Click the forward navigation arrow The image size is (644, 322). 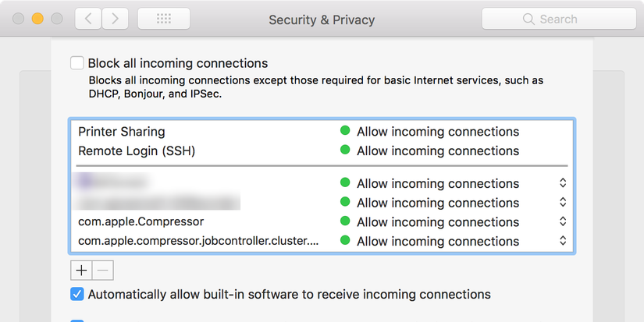(x=115, y=19)
